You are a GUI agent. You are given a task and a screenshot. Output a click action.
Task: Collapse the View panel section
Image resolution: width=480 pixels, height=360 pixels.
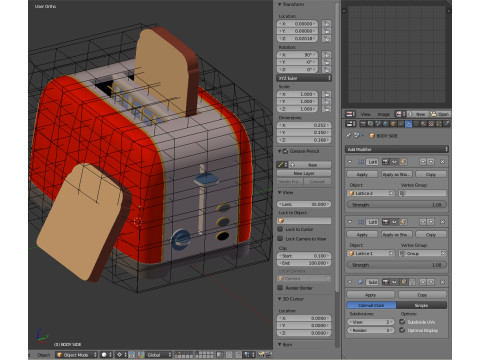(279, 192)
